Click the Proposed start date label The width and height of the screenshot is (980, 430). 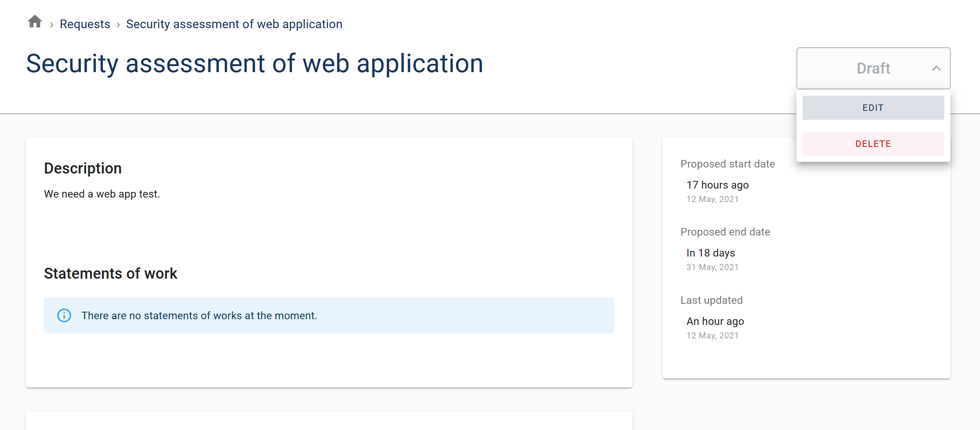[727, 164]
